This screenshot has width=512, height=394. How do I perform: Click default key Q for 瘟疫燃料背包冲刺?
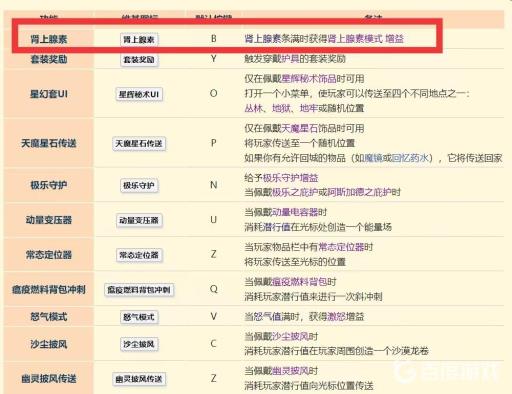pos(214,289)
